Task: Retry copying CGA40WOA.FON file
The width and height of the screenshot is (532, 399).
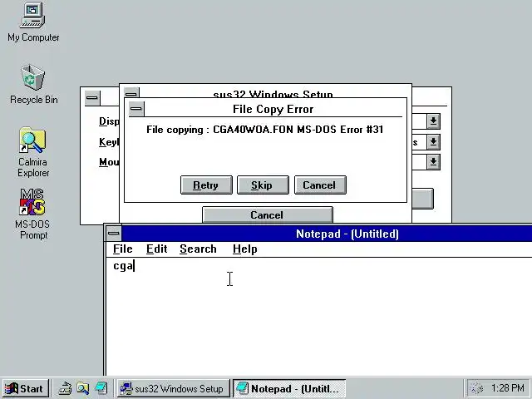Action: click(x=206, y=185)
